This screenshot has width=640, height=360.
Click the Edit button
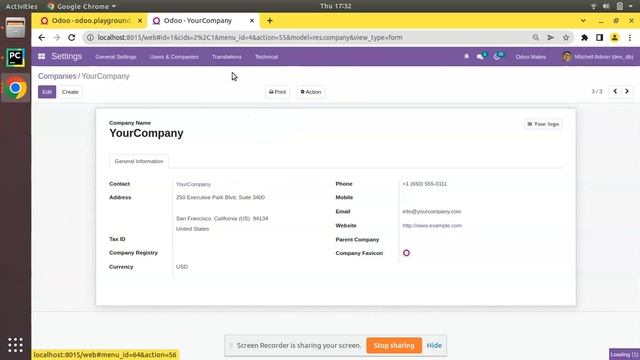click(47, 92)
